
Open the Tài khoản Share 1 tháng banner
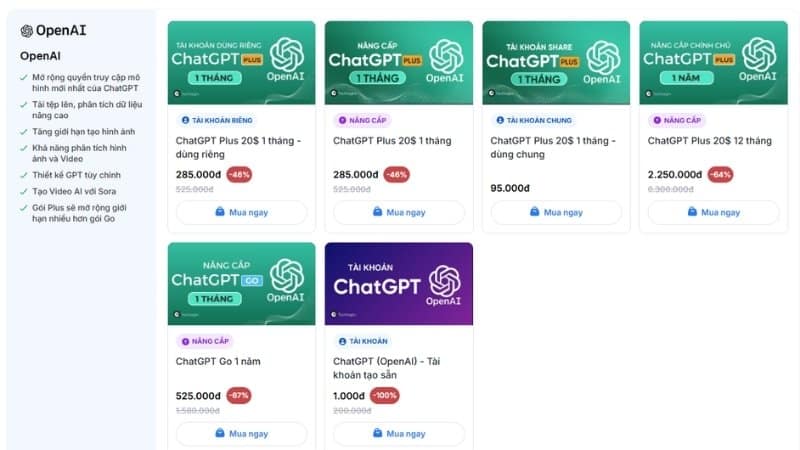point(556,62)
